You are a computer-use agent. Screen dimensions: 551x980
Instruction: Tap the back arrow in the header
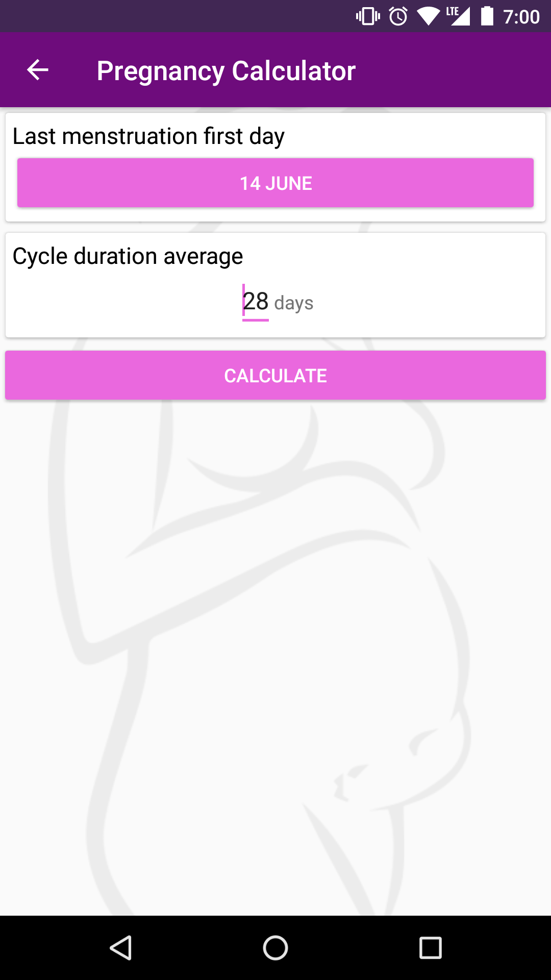pos(37,70)
